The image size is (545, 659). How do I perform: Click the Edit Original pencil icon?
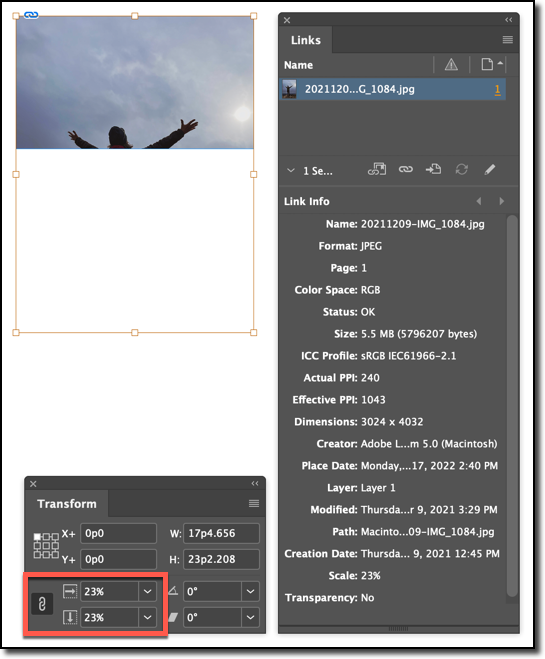pyautogui.click(x=490, y=169)
